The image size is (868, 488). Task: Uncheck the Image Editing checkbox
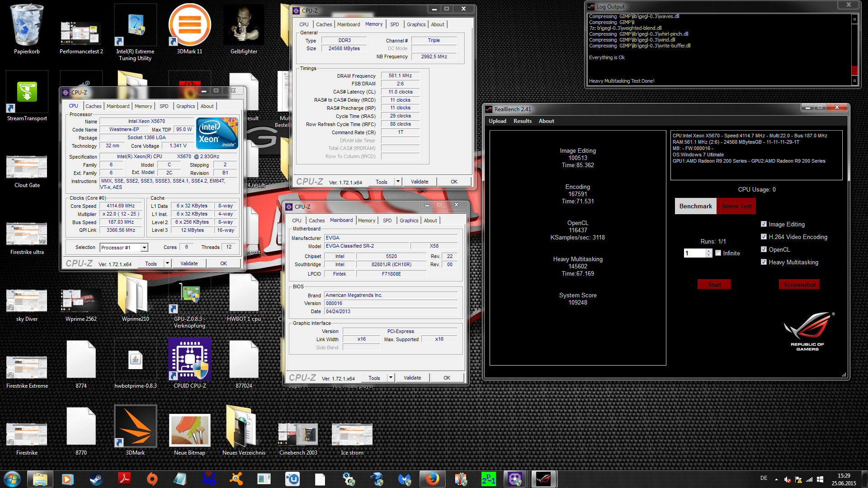(x=764, y=224)
